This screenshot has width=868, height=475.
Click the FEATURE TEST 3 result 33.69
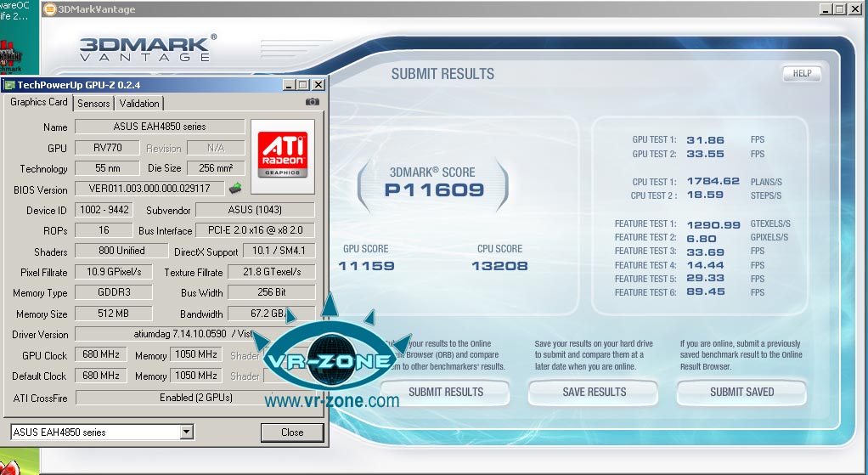(x=705, y=252)
